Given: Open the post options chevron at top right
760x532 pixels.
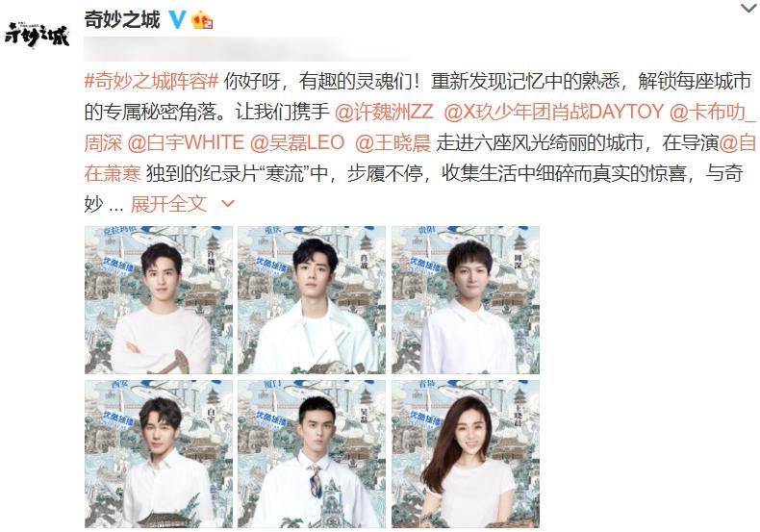Looking at the screenshot, I should coord(749,8).
